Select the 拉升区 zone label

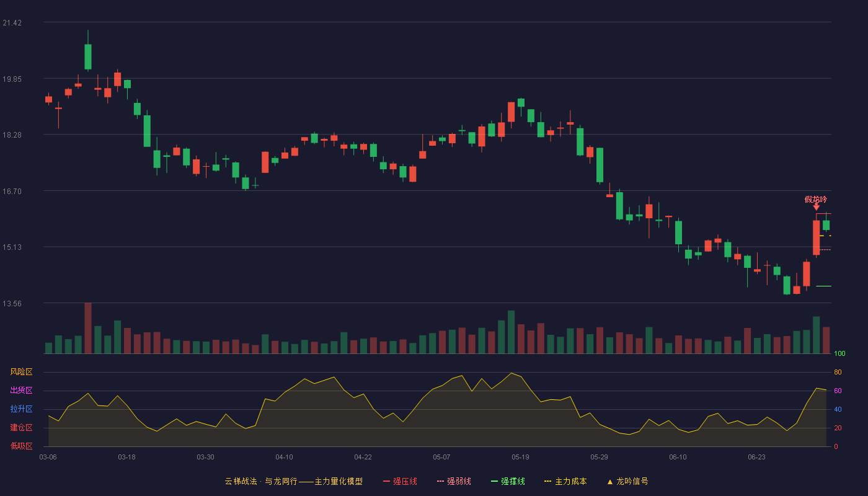[x=22, y=409]
